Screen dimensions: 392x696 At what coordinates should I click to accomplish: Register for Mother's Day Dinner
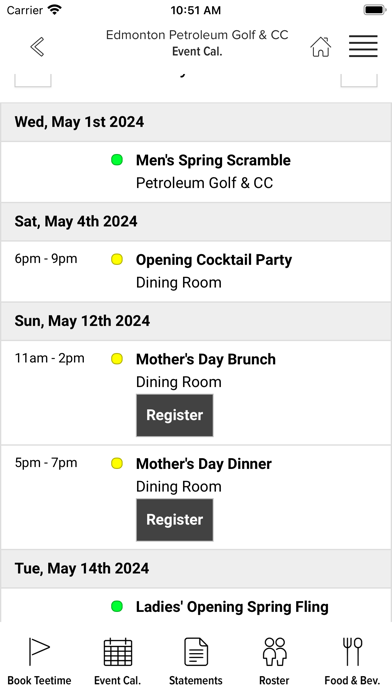click(x=174, y=519)
